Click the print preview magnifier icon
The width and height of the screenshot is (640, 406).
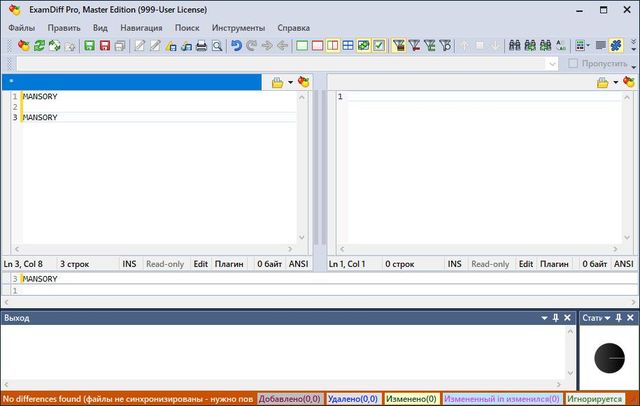[217, 46]
